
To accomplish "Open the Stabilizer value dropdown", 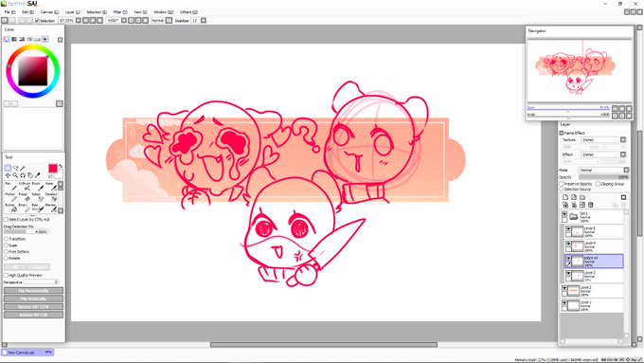I will click(x=204, y=20).
